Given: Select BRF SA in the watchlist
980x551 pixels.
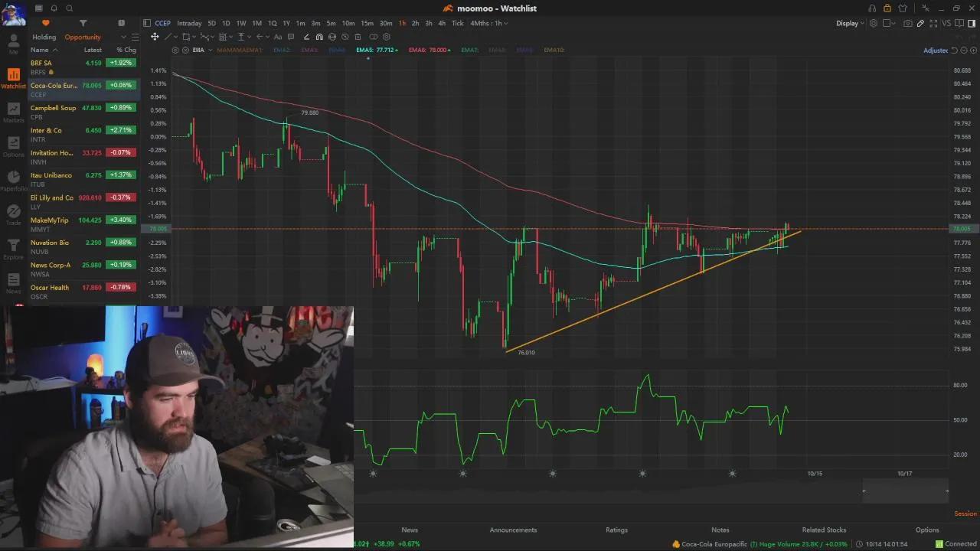Looking at the screenshot, I should (84, 67).
